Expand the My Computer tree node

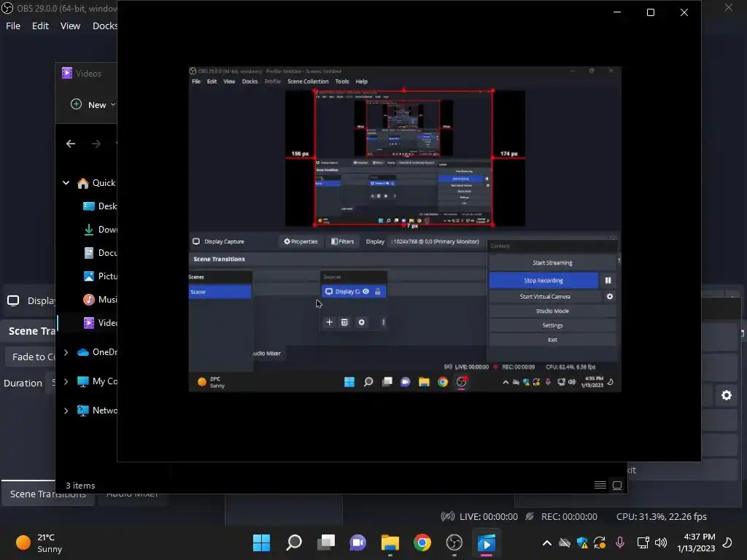[x=66, y=381]
